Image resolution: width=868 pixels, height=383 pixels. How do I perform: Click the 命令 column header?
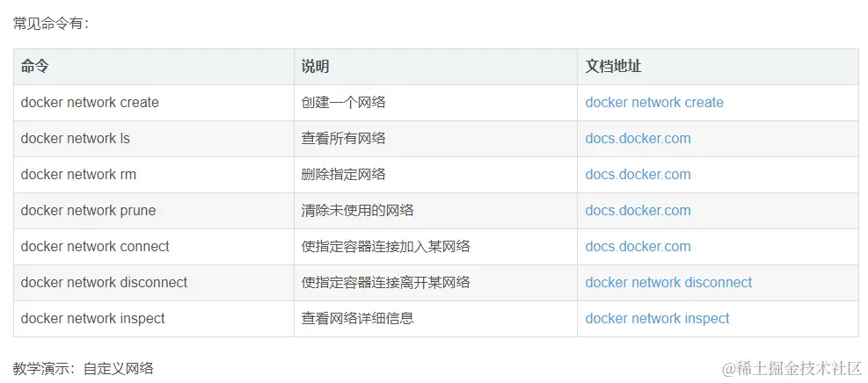coord(35,67)
